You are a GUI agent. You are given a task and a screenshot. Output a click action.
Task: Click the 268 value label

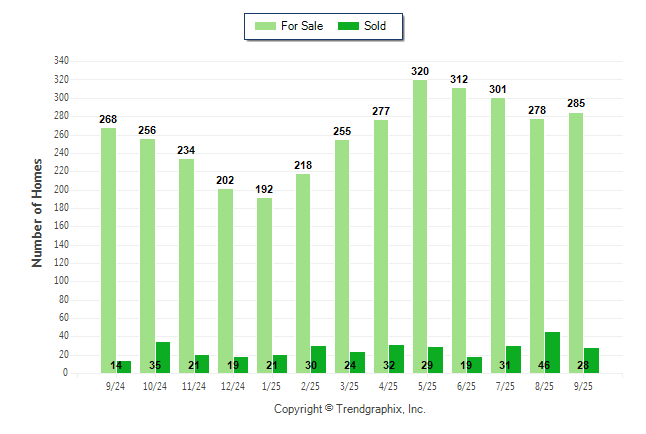(108, 120)
